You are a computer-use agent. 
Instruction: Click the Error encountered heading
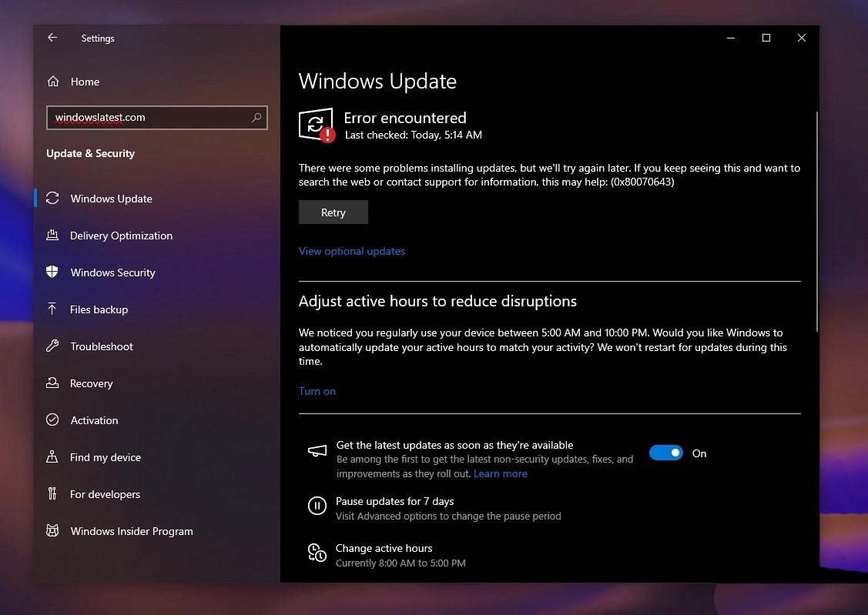click(x=405, y=118)
